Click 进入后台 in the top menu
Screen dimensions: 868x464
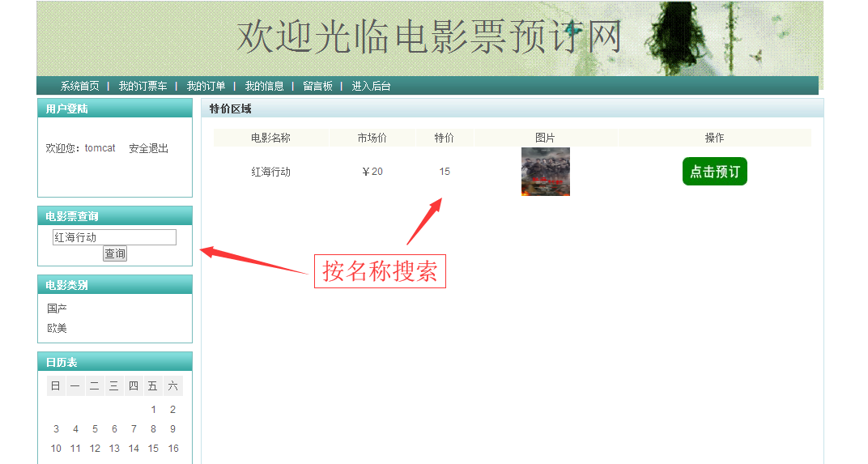coord(371,86)
